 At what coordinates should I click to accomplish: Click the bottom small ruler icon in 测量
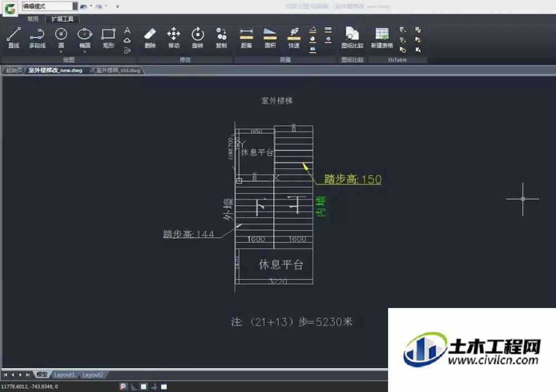(x=312, y=49)
